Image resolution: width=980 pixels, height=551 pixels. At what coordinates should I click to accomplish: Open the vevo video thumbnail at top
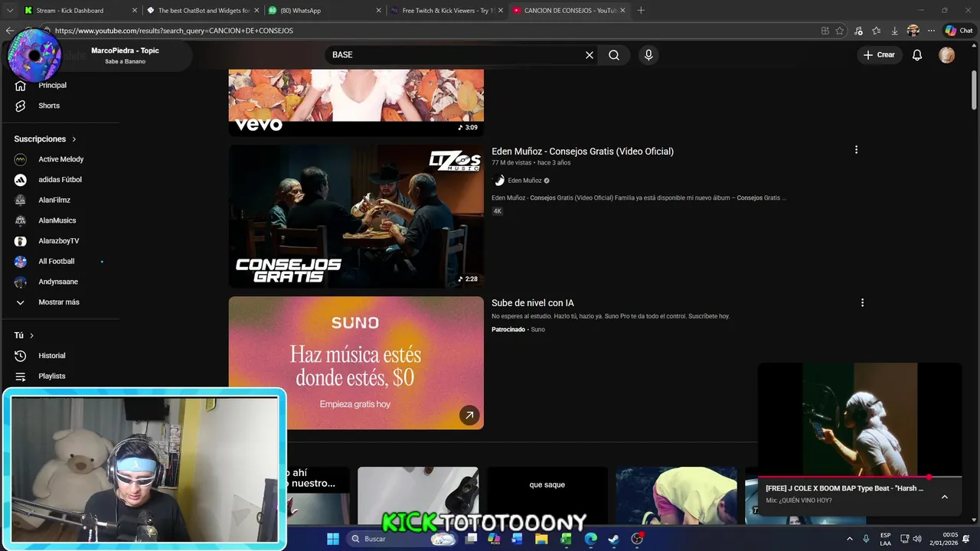(356, 103)
